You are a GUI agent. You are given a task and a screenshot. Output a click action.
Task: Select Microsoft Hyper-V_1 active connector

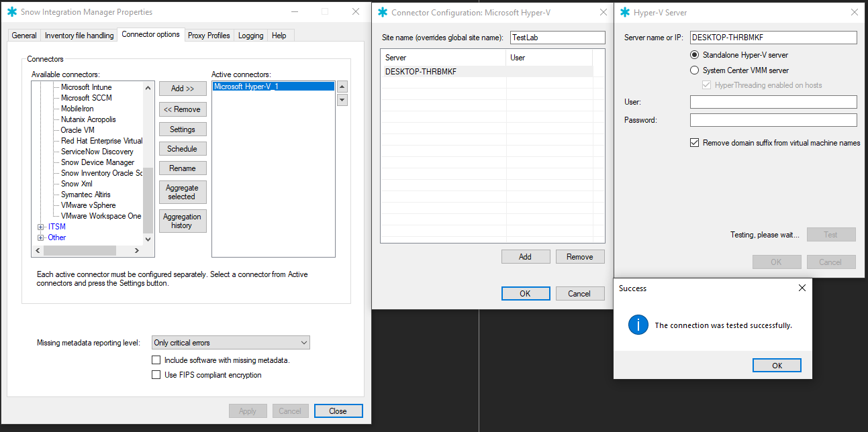pos(273,87)
